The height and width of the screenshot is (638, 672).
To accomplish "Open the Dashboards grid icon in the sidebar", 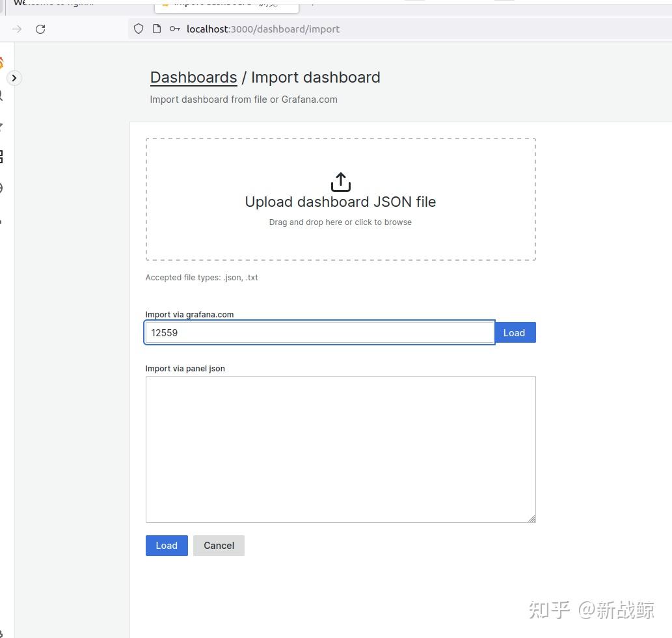I will click(x=3, y=156).
